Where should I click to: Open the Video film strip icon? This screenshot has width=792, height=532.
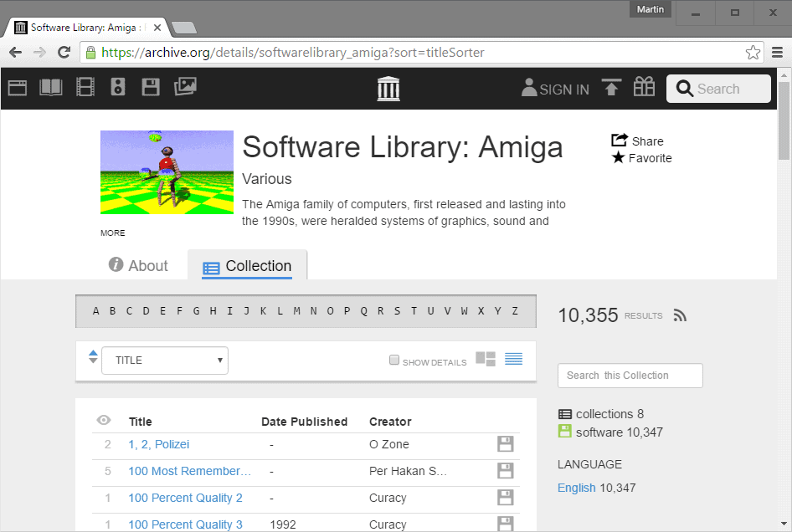pyautogui.click(x=85, y=87)
